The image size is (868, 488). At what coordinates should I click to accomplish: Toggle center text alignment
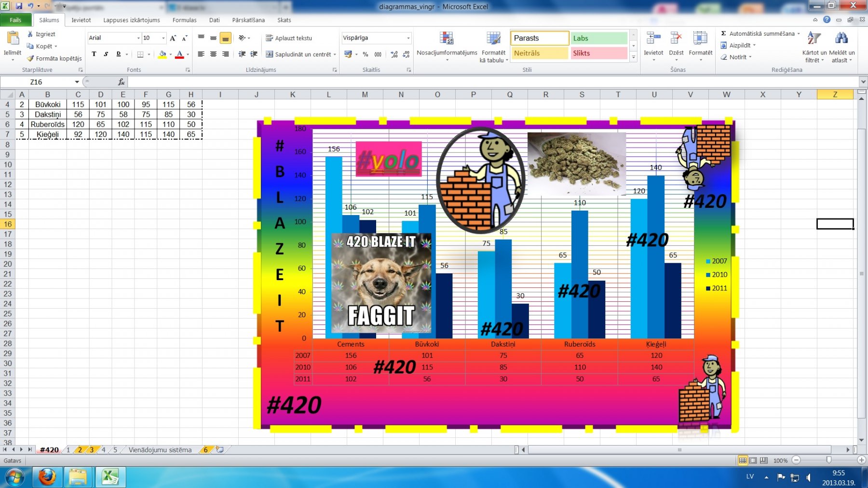tap(213, 54)
